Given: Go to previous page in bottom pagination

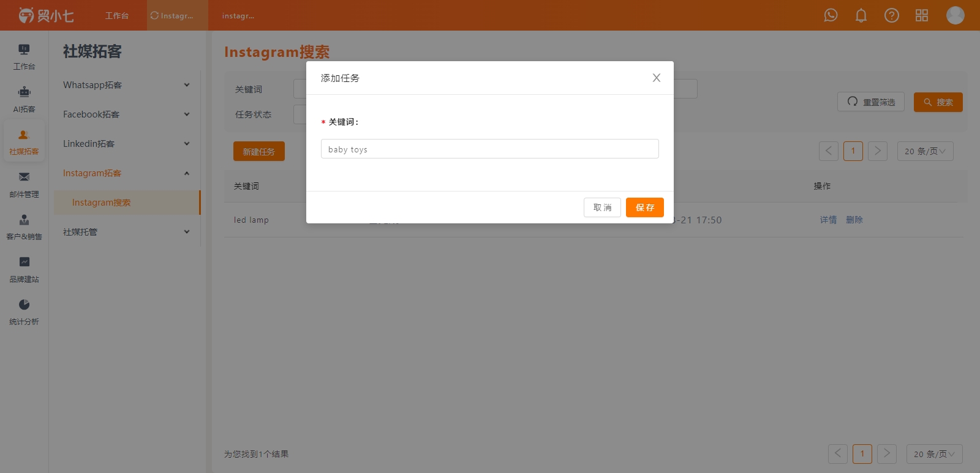Looking at the screenshot, I should tap(838, 454).
